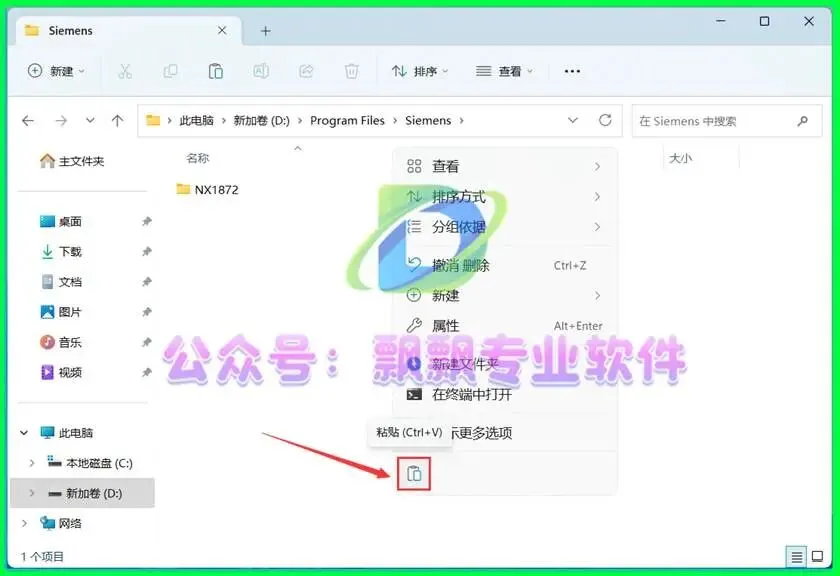Screen dimensions: 840x576
Task: Click Siemens in address breadcrumb
Action: pos(428,121)
